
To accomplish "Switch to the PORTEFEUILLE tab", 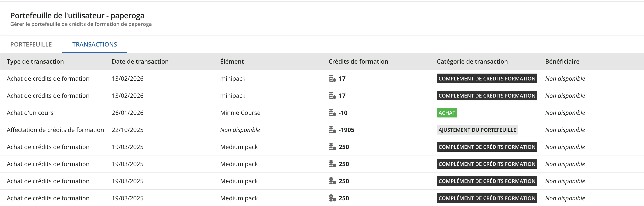I will click(31, 45).
